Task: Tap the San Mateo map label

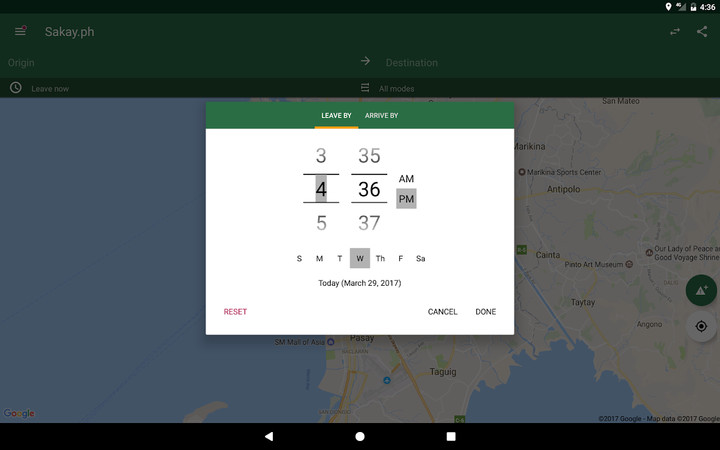Action: point(620,101)
